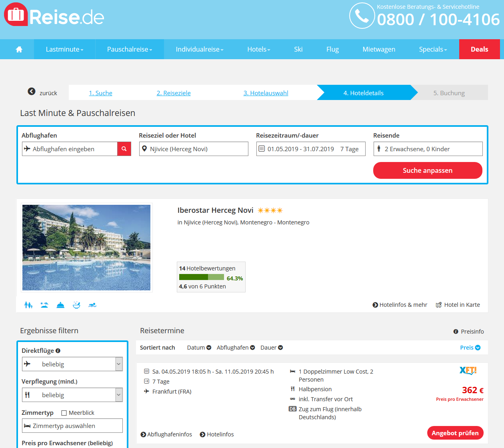504x448 pixels.
Task: Open the Hotels menu
Action: 259,49
